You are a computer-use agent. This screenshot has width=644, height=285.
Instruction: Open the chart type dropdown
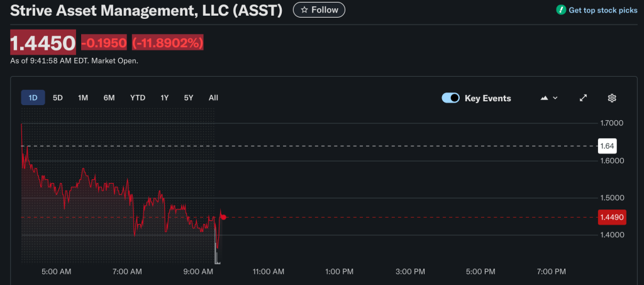pyautogui.click(x=549, y=98)
